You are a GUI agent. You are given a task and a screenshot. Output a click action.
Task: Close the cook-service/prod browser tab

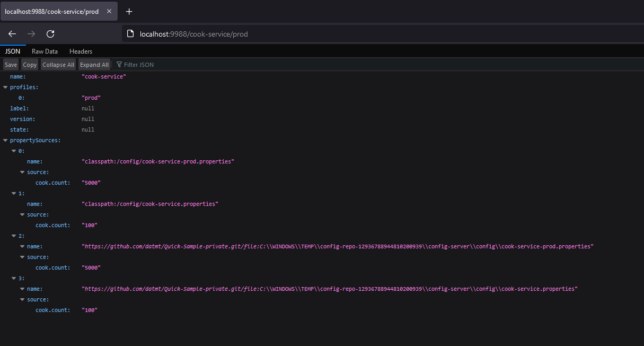click(x=110, y=10)
